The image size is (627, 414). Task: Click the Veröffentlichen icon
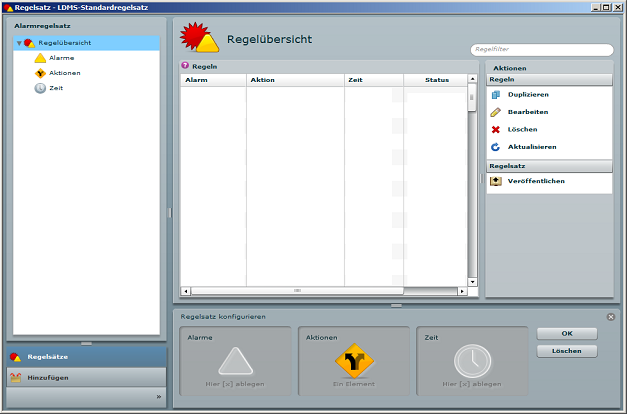495,181
